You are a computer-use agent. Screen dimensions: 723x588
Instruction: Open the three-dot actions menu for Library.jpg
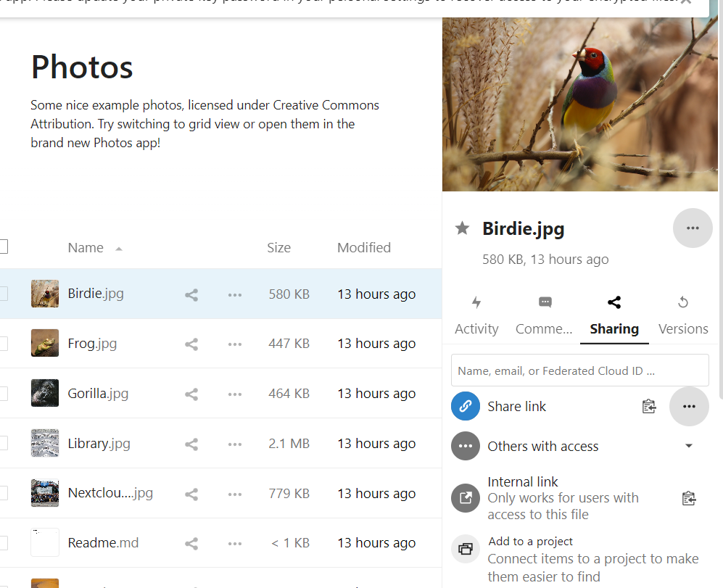pos(235,444)
